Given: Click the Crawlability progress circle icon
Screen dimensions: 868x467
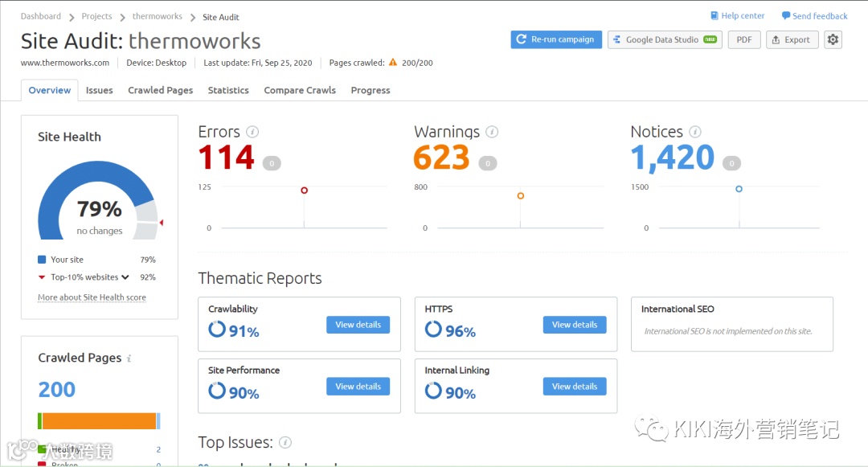Looking at the screenshot, I should (216, 329).
